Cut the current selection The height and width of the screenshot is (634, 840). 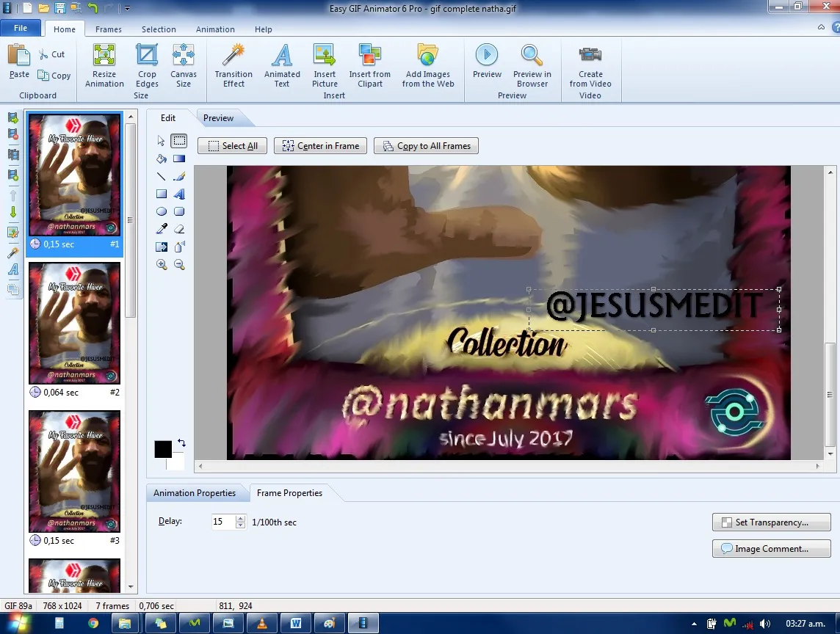51,54
